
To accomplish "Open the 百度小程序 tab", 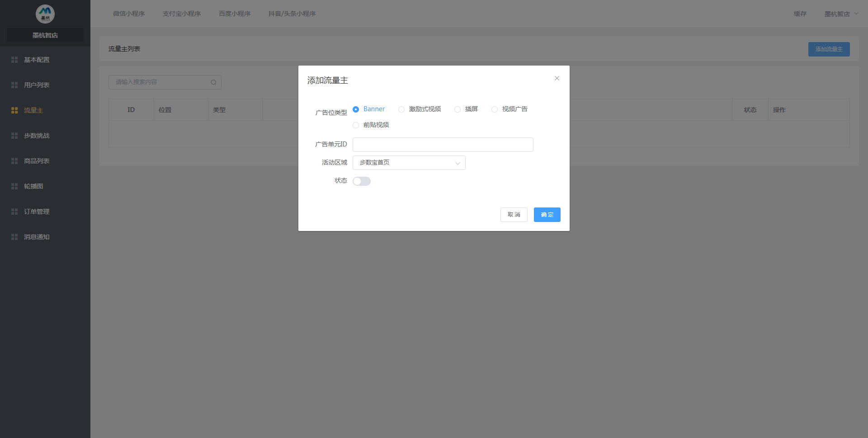I will [235, 14].
